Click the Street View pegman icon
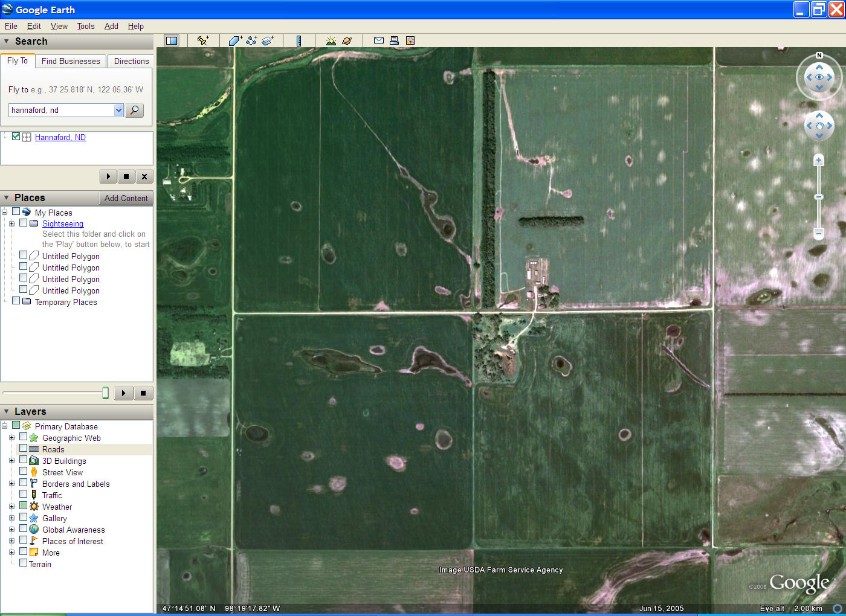The width and height of the screenshot is (846, 616). [x=34, y=472]
